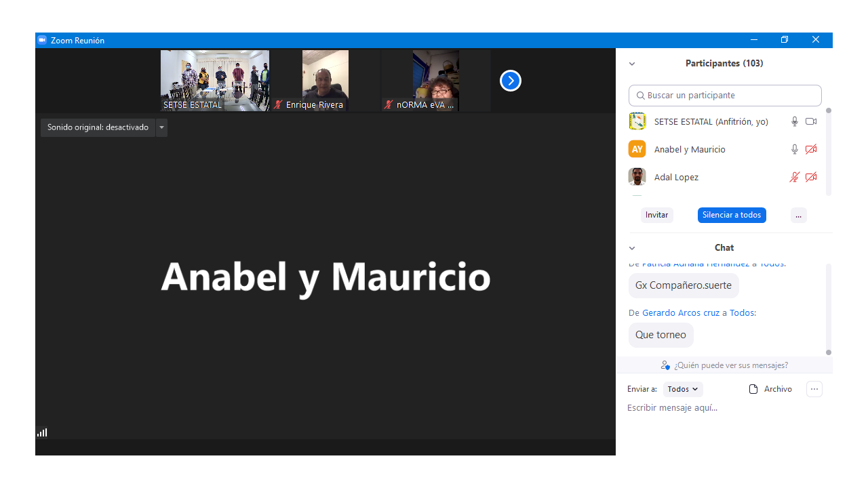
Task: Show next video thumbnails with arrow button
Action: coord(511,81)
